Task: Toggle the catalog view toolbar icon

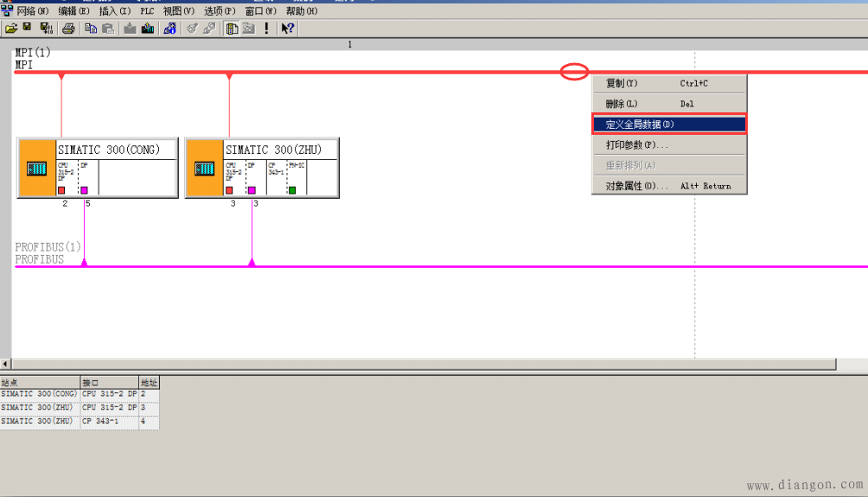Action: (232, 29)
